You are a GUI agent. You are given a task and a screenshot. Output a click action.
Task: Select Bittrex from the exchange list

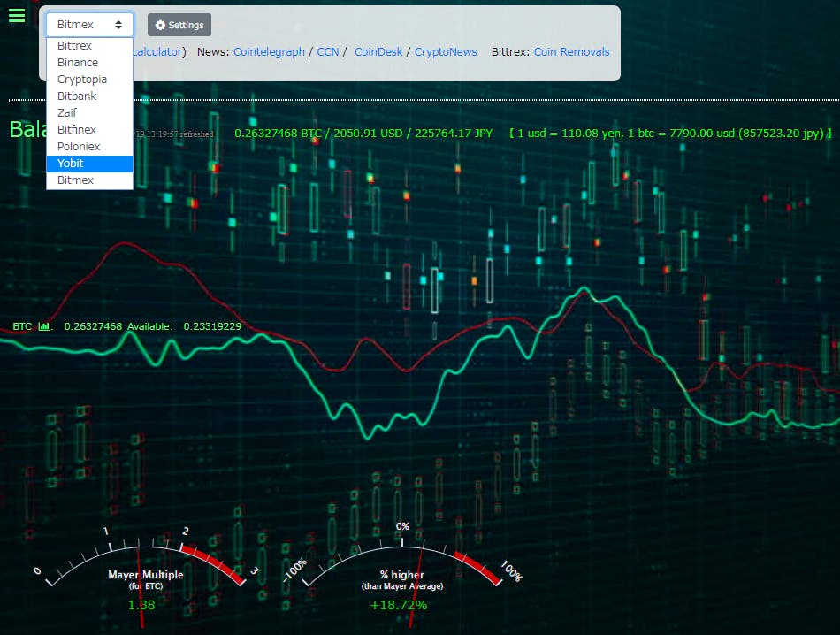pos(74,46)
